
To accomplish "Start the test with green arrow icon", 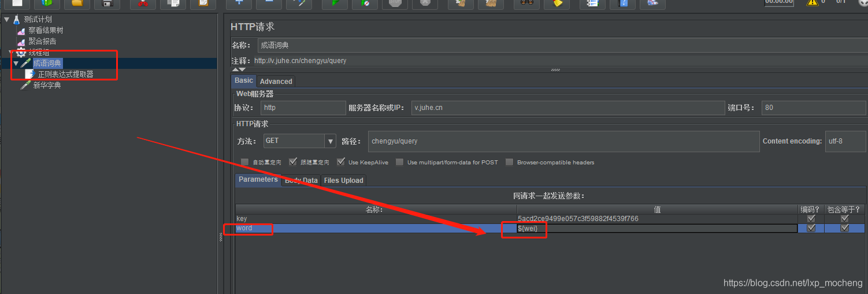I will (335, 3).
